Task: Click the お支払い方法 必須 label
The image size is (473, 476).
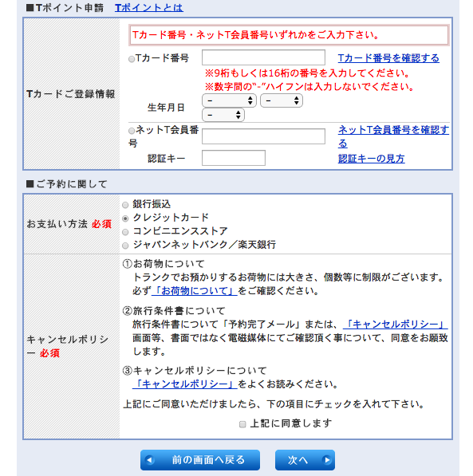Action: tap(69, 224)
